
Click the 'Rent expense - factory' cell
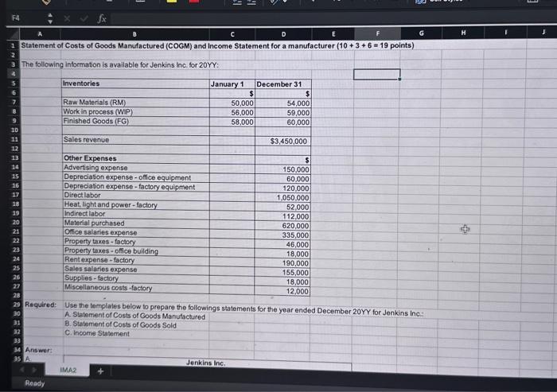click(x=137, y=260)
